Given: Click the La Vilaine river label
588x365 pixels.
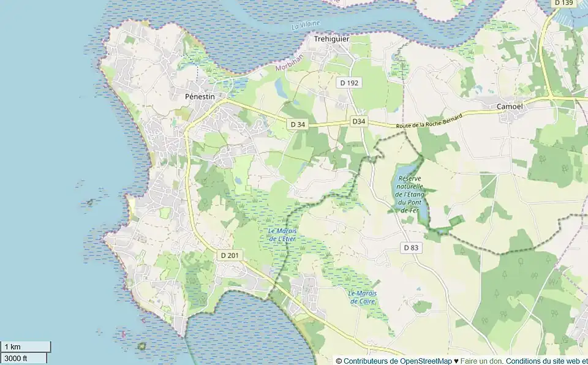Looking at the screenshot, I should pyautogui.click(x=306, y=25).
